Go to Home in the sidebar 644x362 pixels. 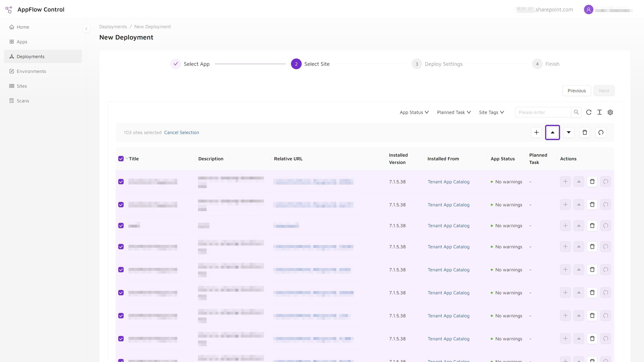pyautogui.click(x=43, y=27)
